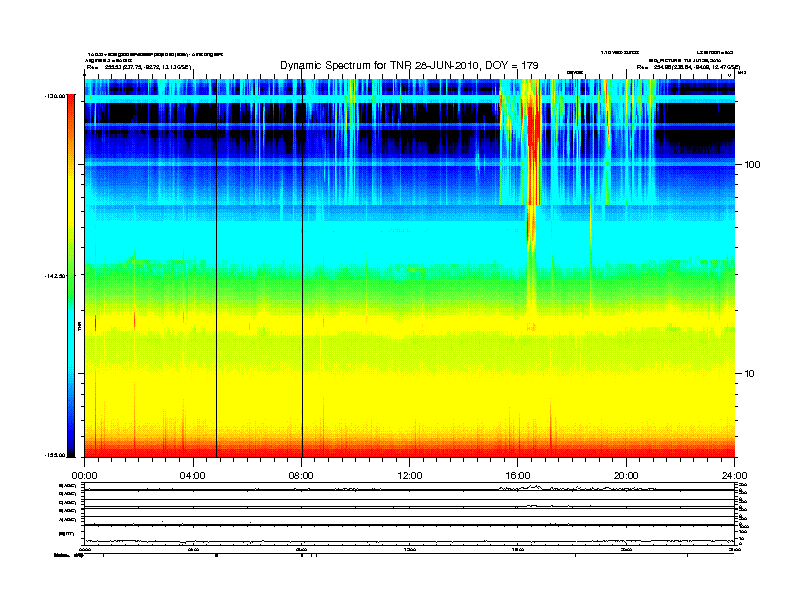Click the 100 frequency axis label
Image resolution: width=792 pixels, height=612 pixels.
coord(752,165)
